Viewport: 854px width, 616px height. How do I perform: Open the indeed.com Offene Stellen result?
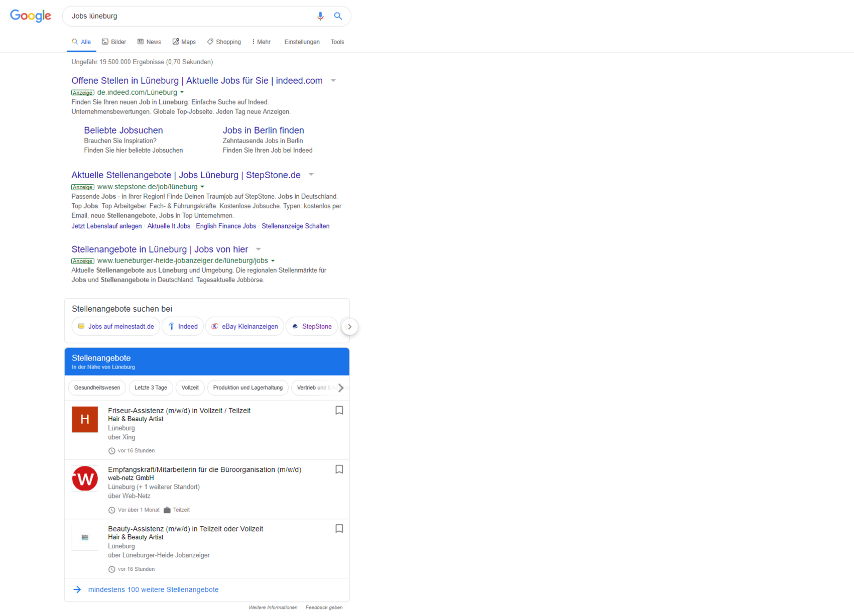tap(197, 80)
